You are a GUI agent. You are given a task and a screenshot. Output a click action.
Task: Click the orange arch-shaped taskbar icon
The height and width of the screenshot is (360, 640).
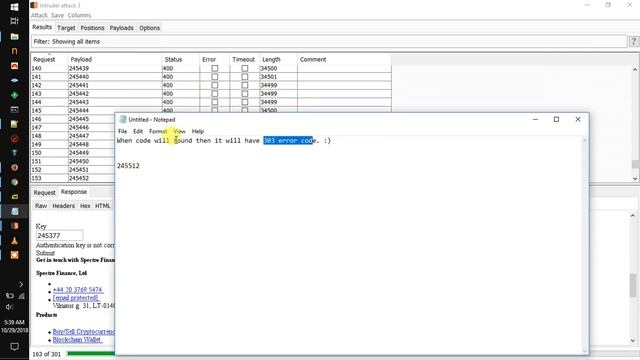point(14,51)
